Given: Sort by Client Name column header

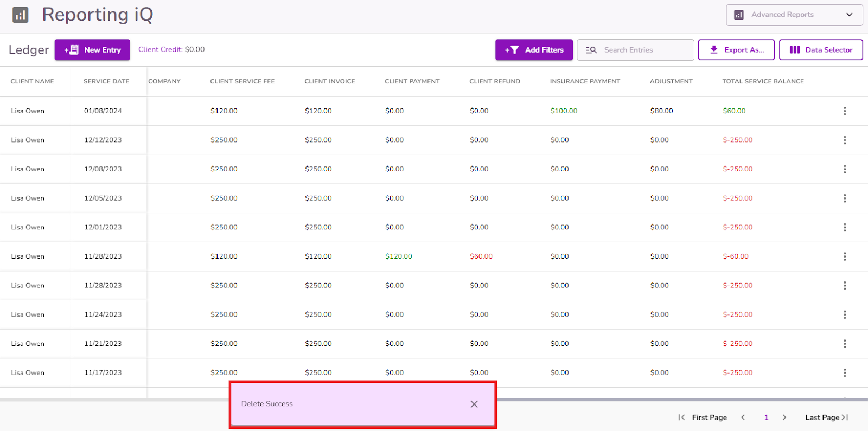Looking at the screenshot, I should (x=33, y=81).
